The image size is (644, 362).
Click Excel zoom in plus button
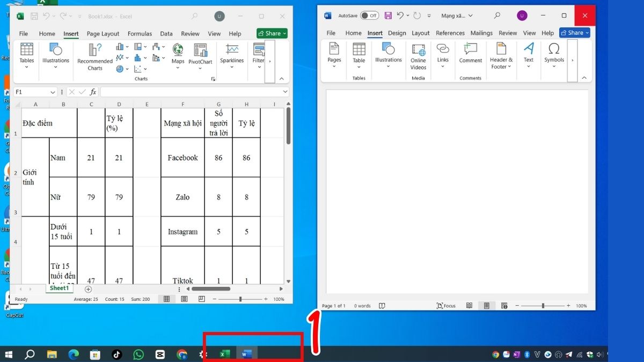266,299
